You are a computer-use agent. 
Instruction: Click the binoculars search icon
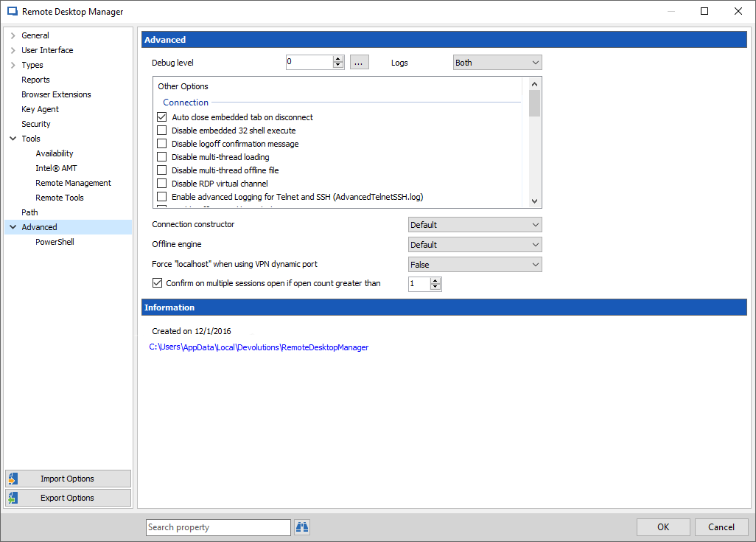[301, 527]
